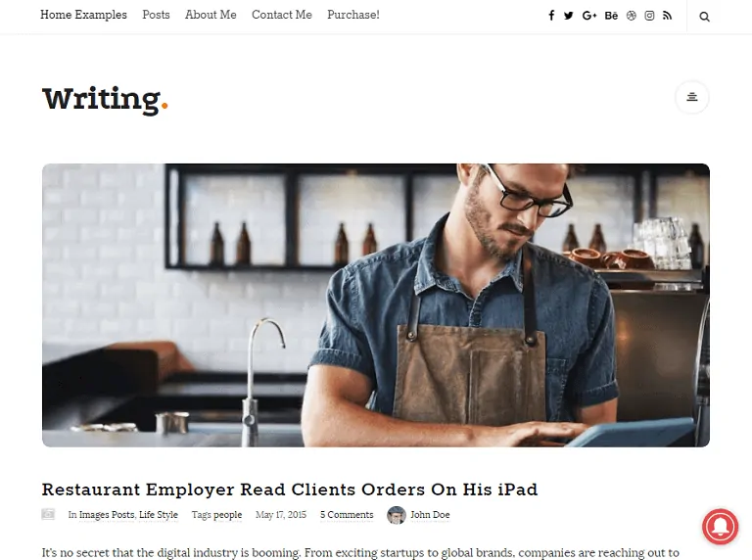Image resolution: width=752 pixels, height=560 pixels.
Task: Go to About Me page
Action: coord(211,15)
